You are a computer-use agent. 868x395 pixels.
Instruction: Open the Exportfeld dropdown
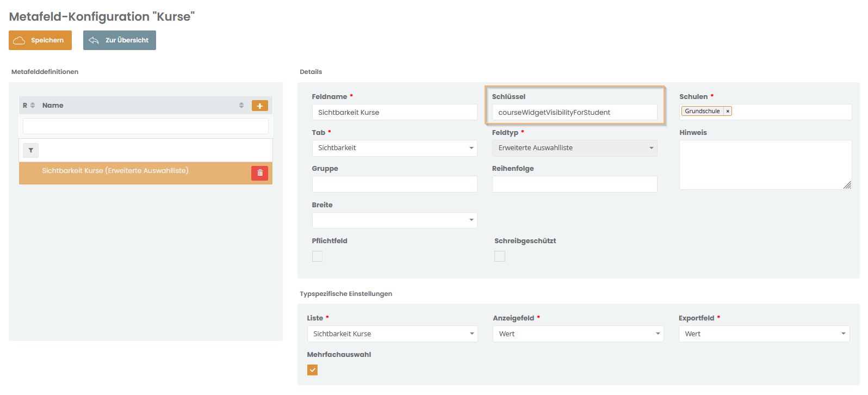[764, 334]
